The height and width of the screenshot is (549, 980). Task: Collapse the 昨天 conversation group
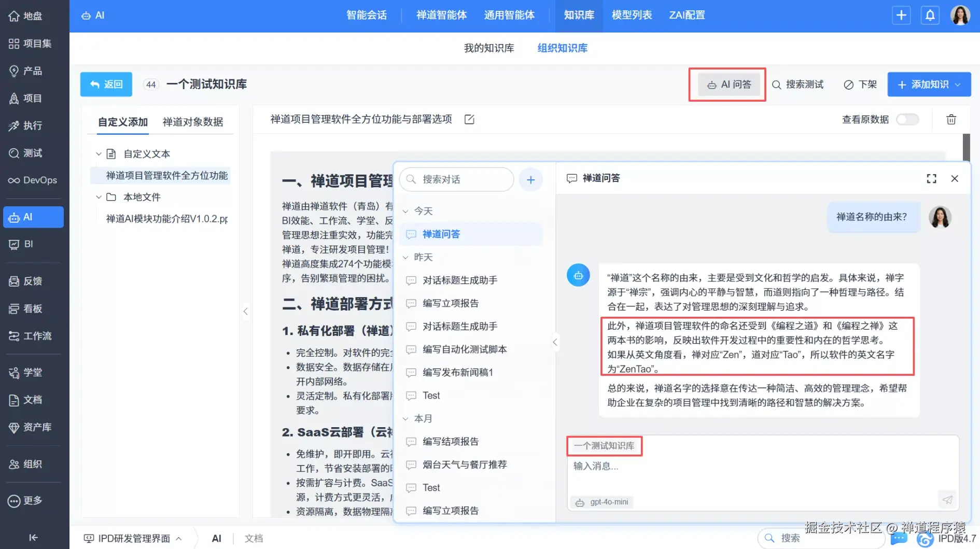click(405, 258)
